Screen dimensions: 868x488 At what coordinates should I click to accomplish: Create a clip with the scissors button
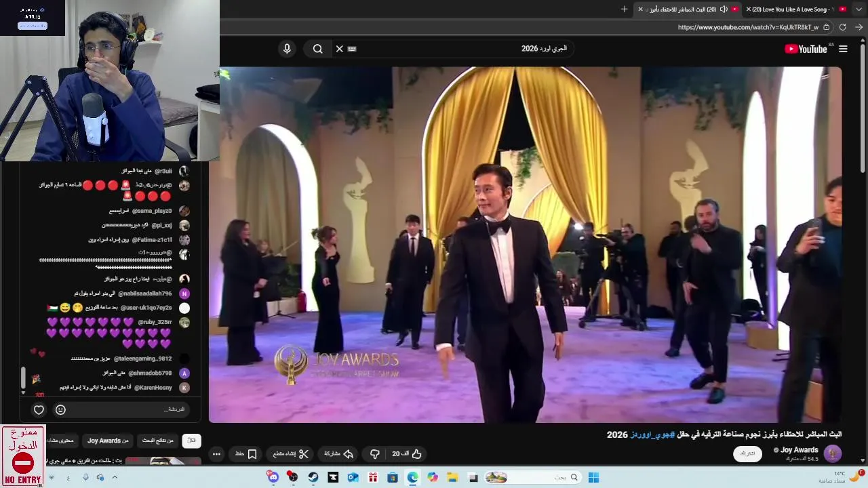[x=291, y=453]
